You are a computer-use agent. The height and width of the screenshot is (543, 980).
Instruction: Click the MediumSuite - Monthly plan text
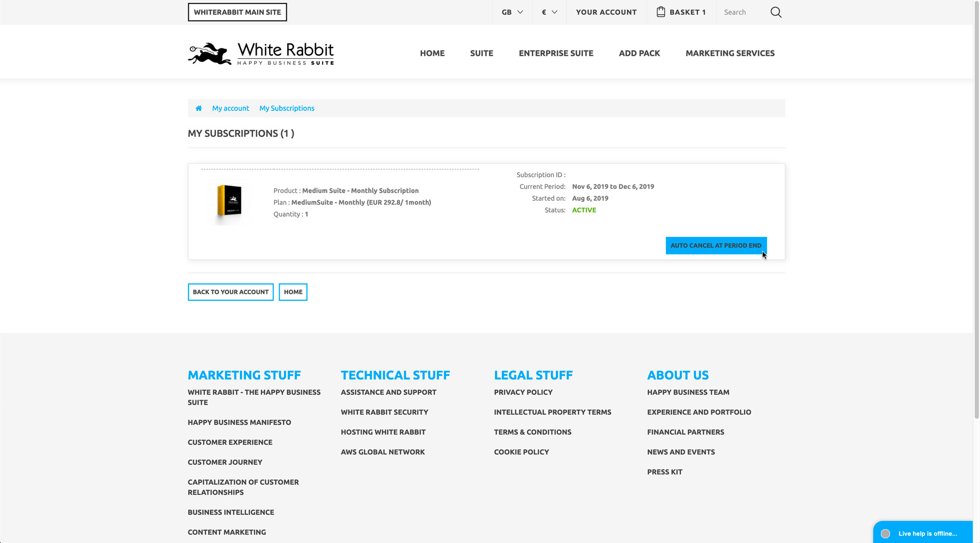click(x=361, y=202)
